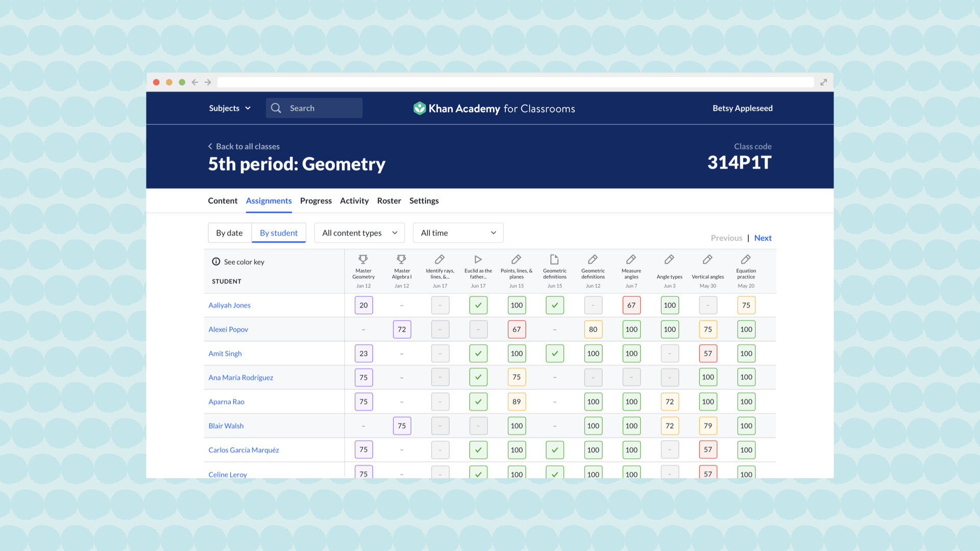The image size is (980, 551).
Task: Open Blair Walsh student link
Action: [x=226, y=425]
